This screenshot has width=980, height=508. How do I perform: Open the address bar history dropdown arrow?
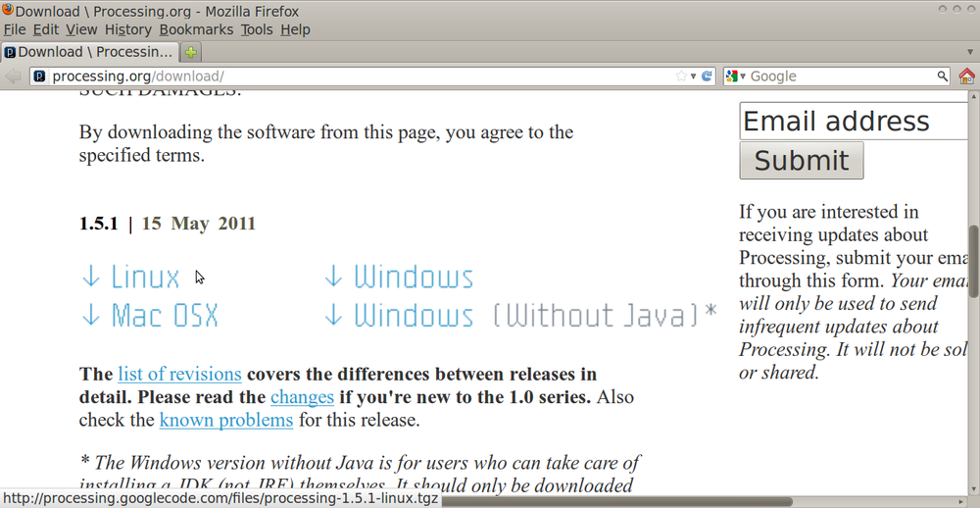click(x=693, y=76)
